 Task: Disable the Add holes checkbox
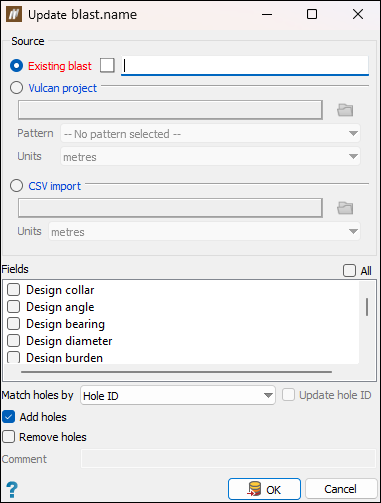[x=9, y=417]
